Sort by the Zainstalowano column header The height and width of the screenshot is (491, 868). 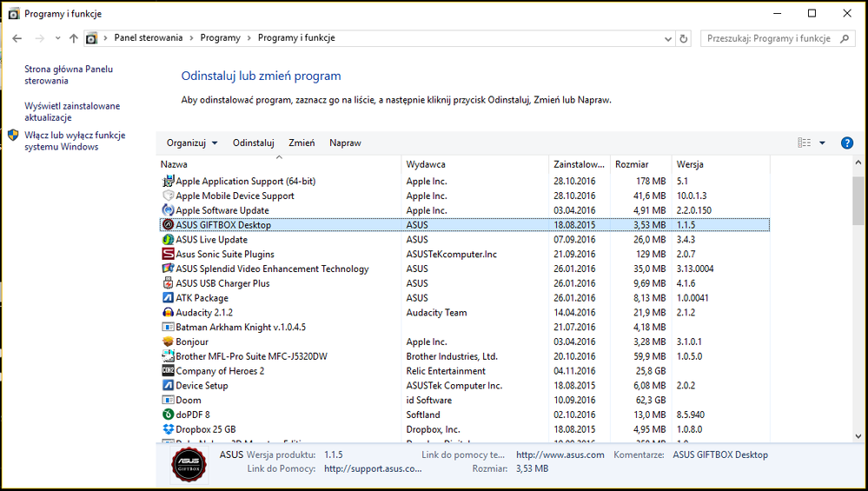pyautogui.click(x=579, y=164)
